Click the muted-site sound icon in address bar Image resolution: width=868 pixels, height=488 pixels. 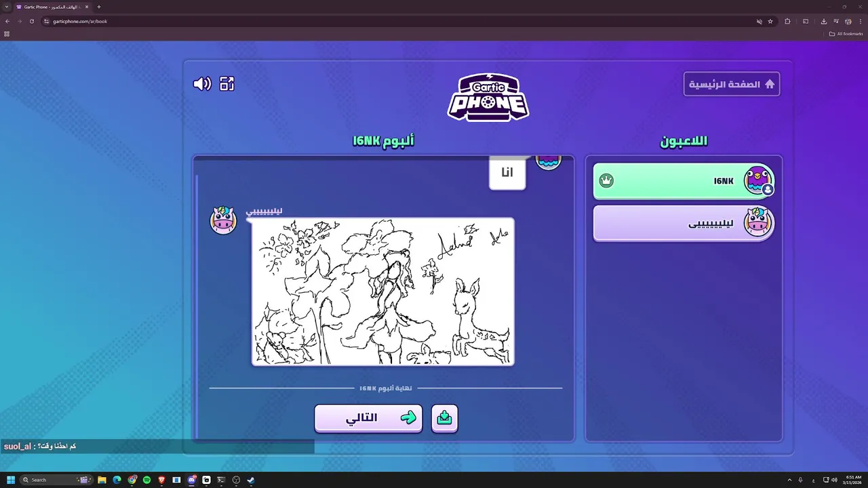[x=759, y=21]
